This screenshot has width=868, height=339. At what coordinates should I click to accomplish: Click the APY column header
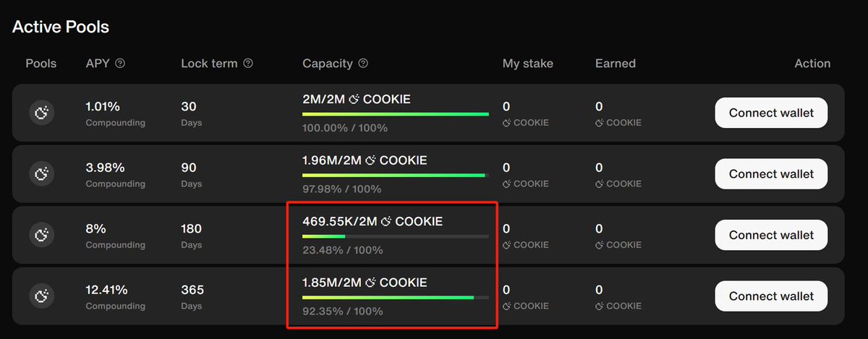tap(98, 64)
